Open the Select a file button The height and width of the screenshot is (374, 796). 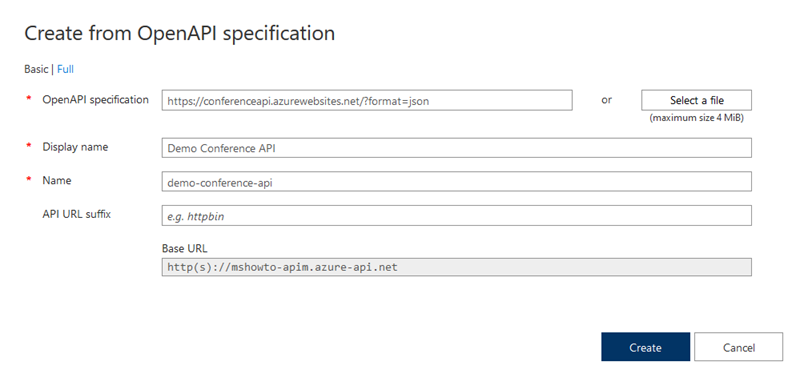[696, 100]
